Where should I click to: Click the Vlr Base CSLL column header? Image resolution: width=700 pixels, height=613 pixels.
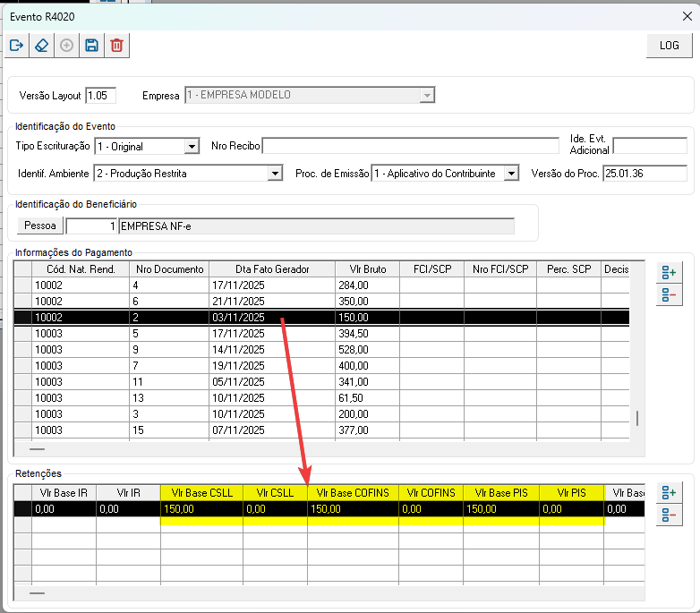point(201,492)
